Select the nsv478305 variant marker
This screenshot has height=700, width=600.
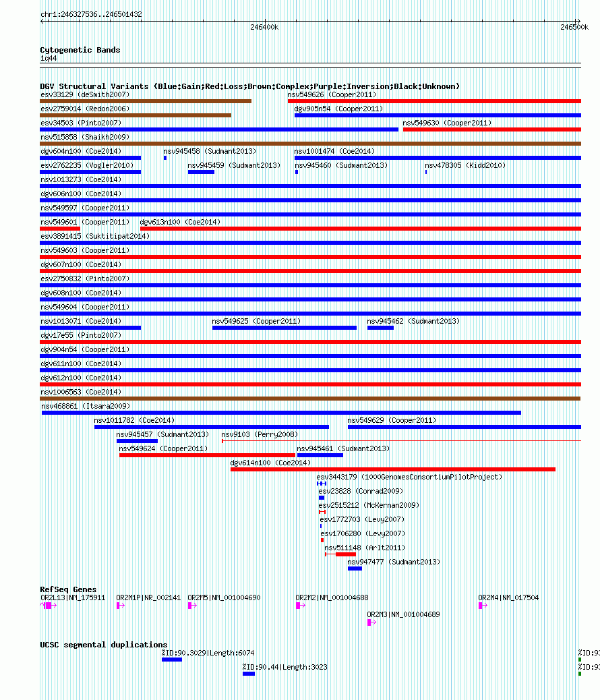point(426,172)
